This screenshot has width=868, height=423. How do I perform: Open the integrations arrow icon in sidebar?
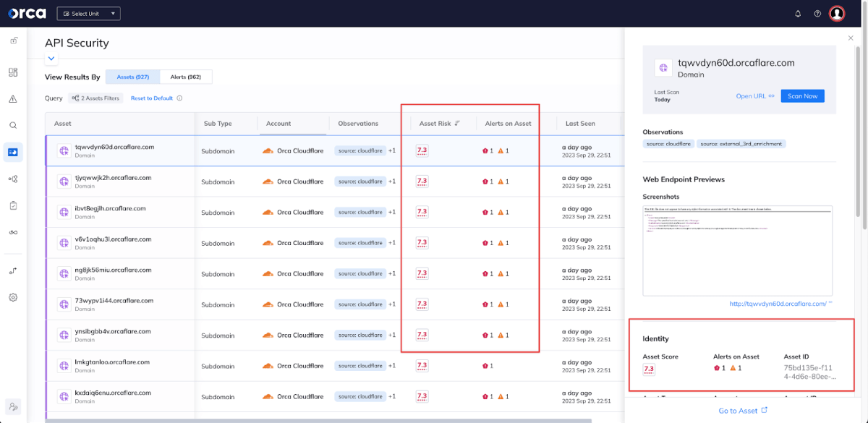[13, 270]
